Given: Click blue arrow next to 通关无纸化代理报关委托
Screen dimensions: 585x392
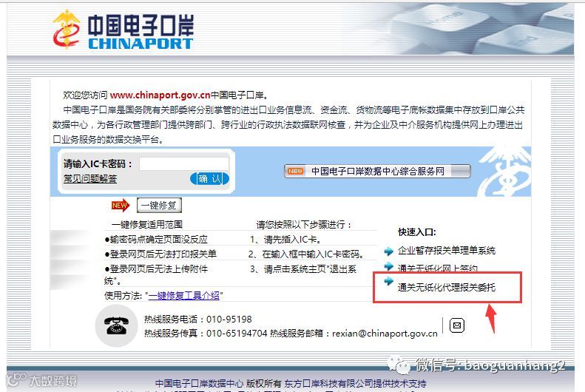Looking at the screenshot, I should pos(389,281).
